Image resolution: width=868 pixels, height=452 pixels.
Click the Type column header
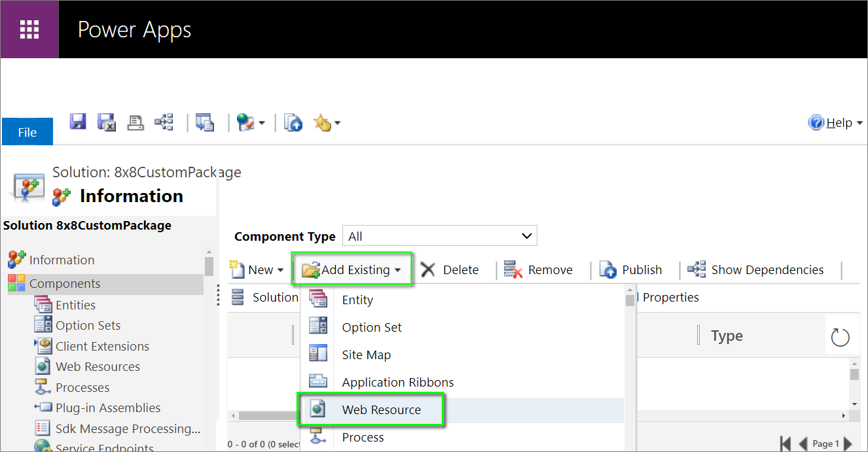click(727, 336)
